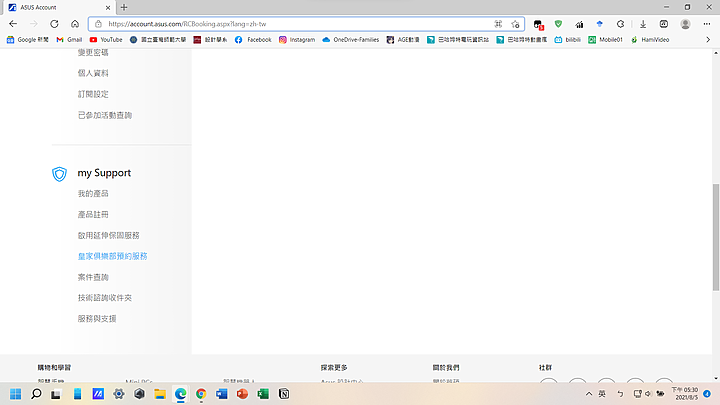720x405 pixels.
Task: Open the Instagram bookmark
Action: [x=297, y=39]
